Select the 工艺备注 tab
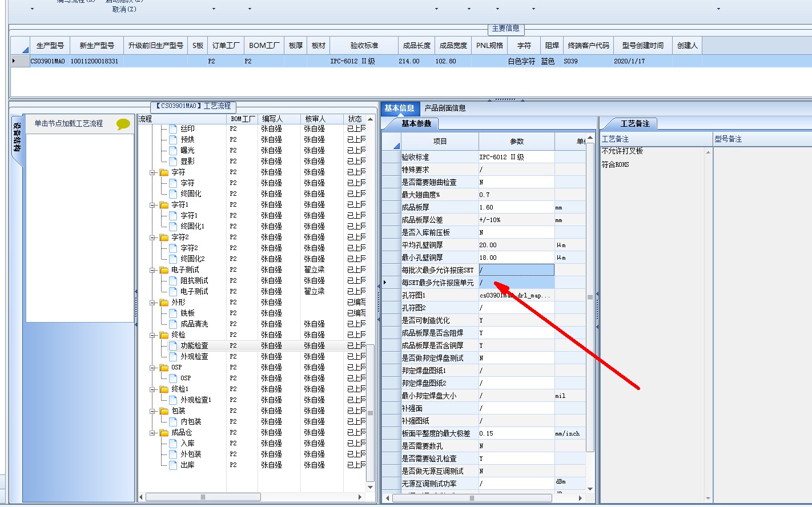 (x=635, y=124)
